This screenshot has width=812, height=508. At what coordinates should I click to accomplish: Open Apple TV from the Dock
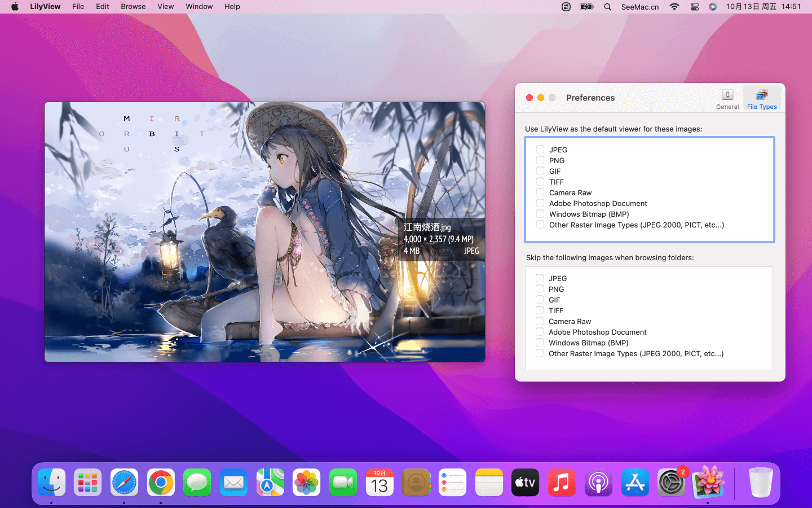[x=525, y=483]
